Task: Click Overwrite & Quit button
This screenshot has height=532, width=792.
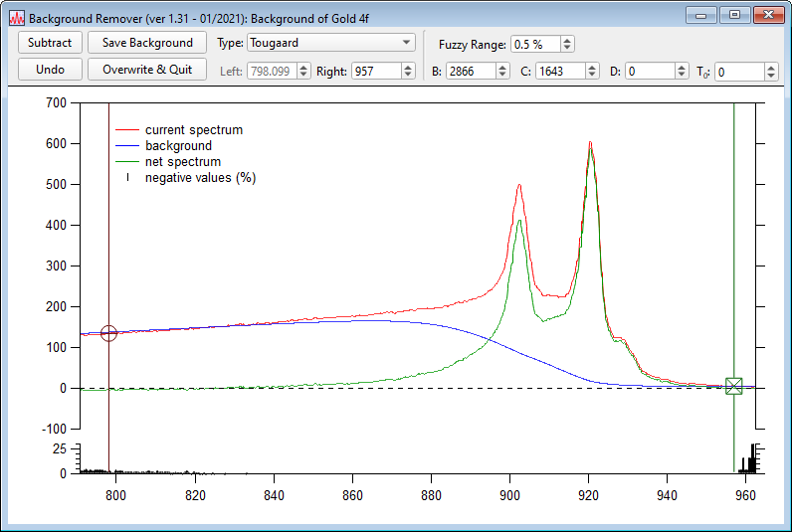Action: coord(147,70)
